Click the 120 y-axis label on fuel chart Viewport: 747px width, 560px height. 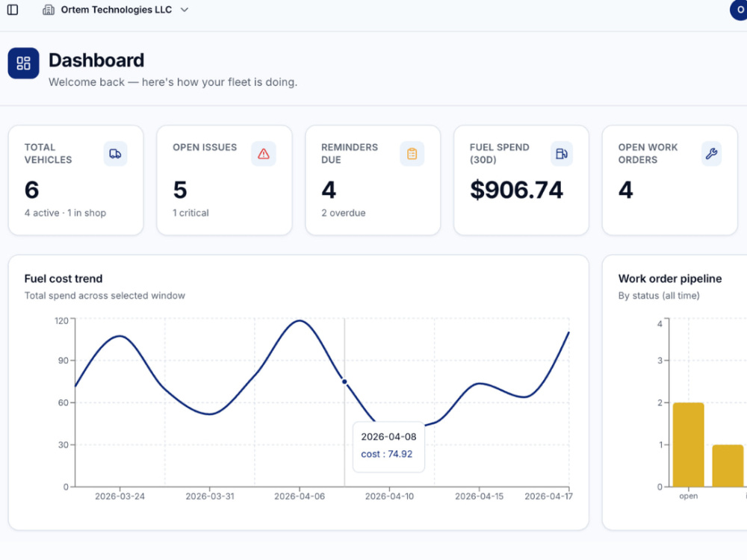pyautogui.click(x=61, y=321)
